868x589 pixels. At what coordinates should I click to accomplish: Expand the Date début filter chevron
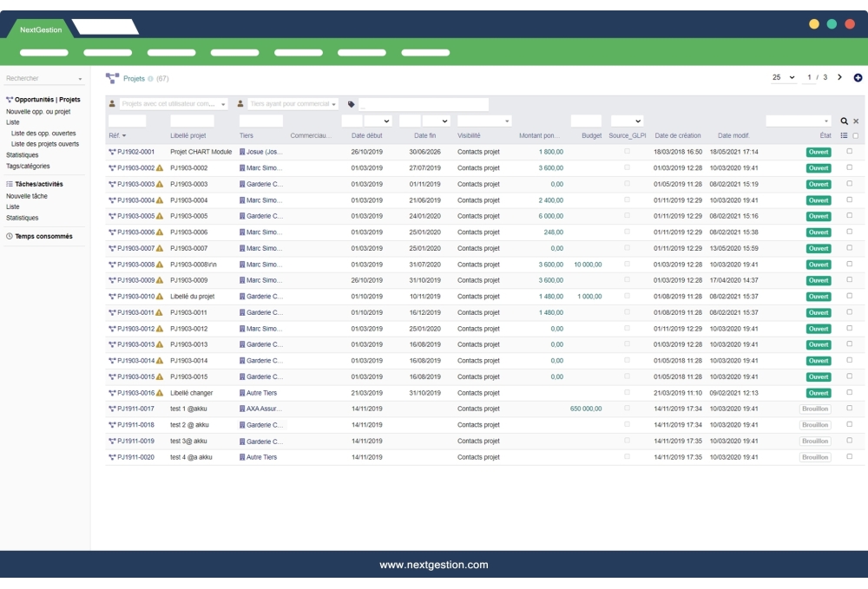pos(387,121)
